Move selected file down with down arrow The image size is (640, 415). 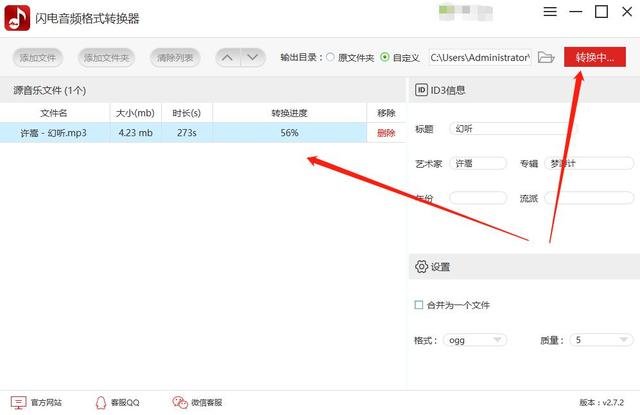253,58
